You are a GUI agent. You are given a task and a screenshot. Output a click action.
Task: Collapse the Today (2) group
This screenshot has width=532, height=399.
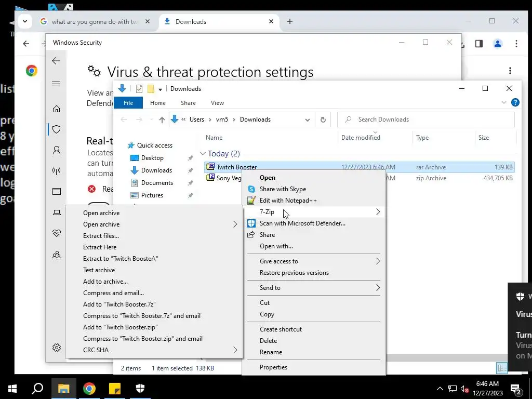[x=203, y=154]
